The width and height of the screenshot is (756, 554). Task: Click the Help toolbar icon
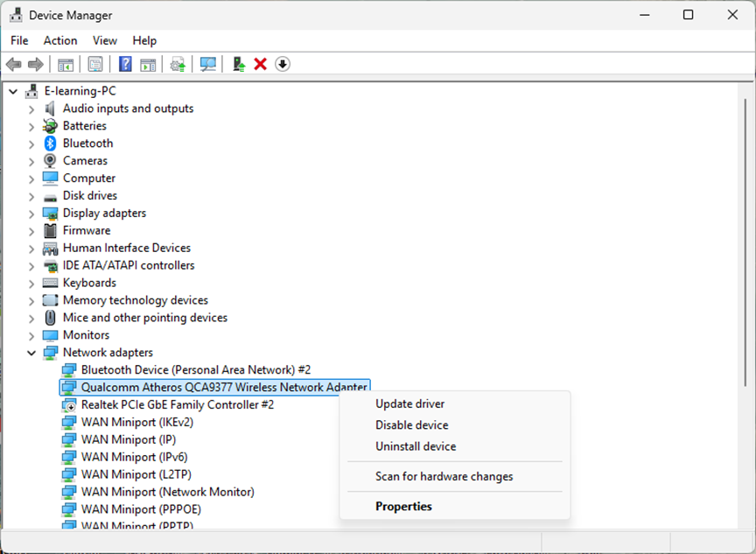125,64
